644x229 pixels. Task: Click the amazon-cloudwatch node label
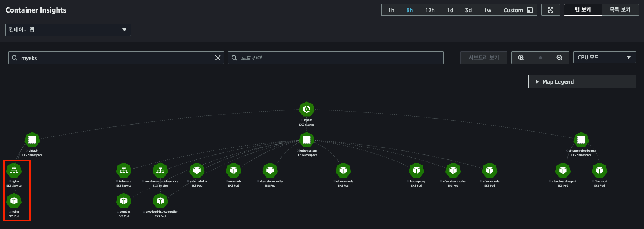pos(583,150)
